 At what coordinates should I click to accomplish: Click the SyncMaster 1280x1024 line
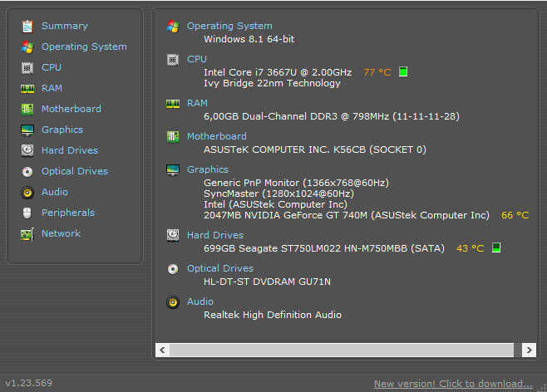(278, 194)
